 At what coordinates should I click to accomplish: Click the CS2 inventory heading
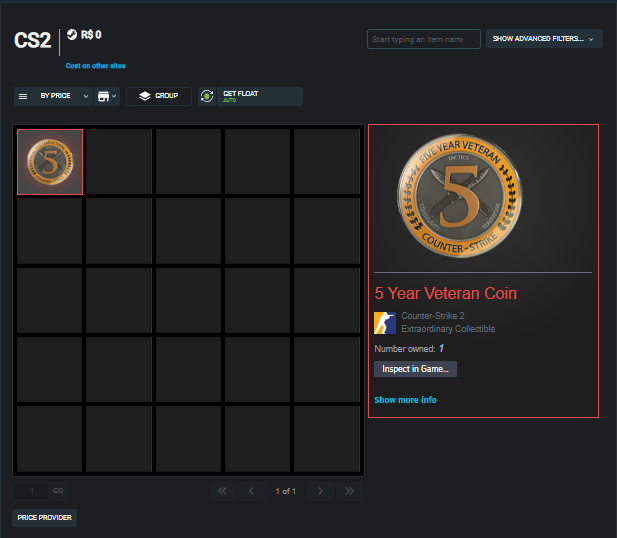[x=33, y=40]
